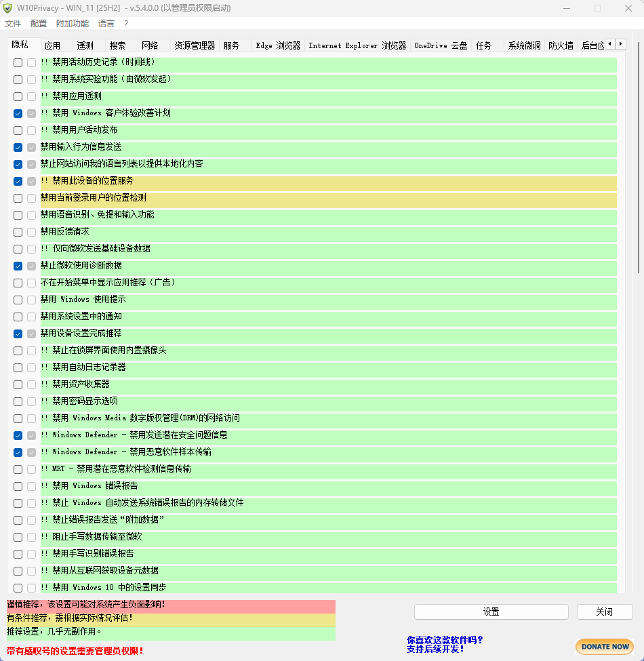Uncheck 禁用 Windows 客户体验改善计划
The width and height of the screenshot is (644, 661).
[18, 113]
